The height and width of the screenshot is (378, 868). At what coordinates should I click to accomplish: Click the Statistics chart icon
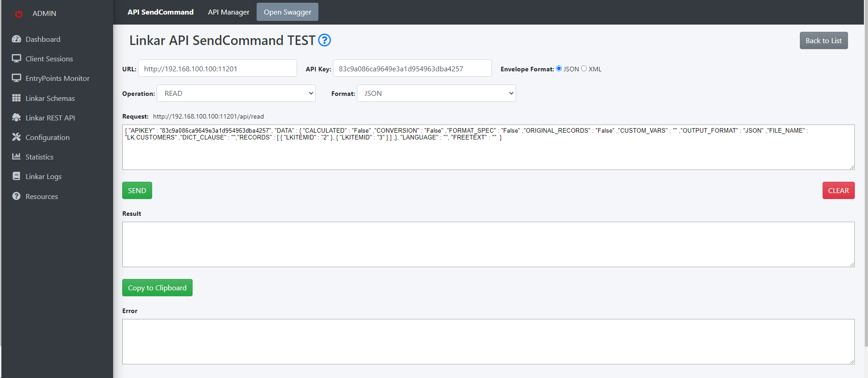pos(16,157)
